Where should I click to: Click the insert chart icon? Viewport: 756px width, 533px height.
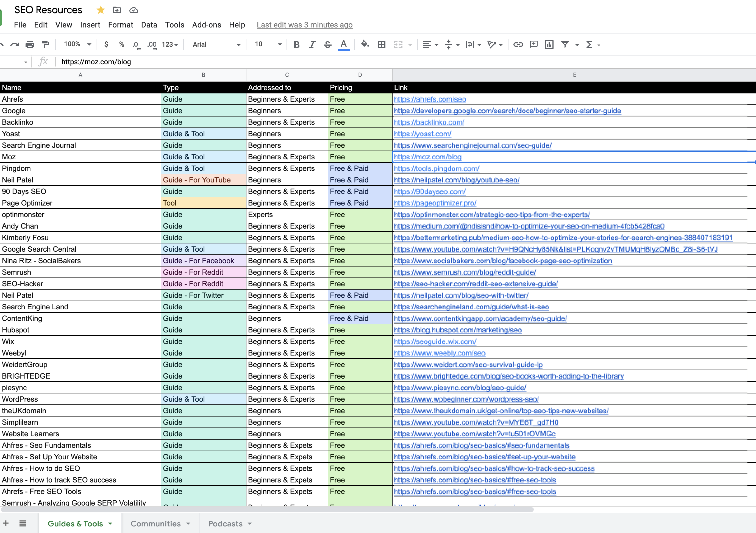coord(549,45)
